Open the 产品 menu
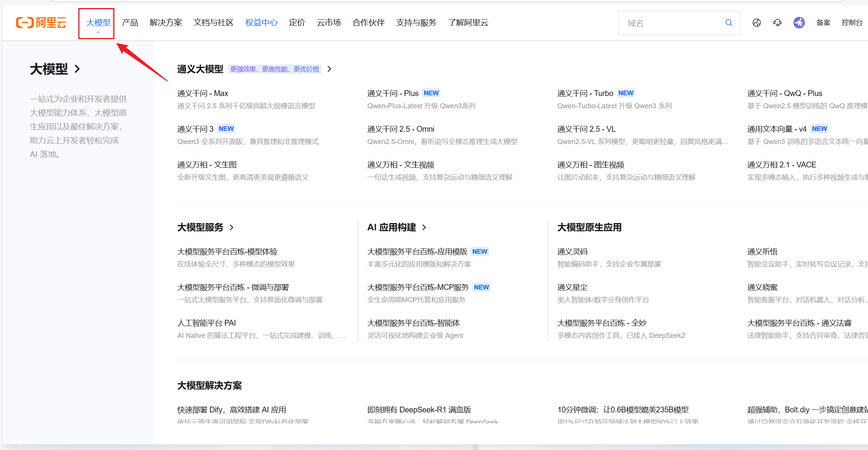 click(130, 23)
